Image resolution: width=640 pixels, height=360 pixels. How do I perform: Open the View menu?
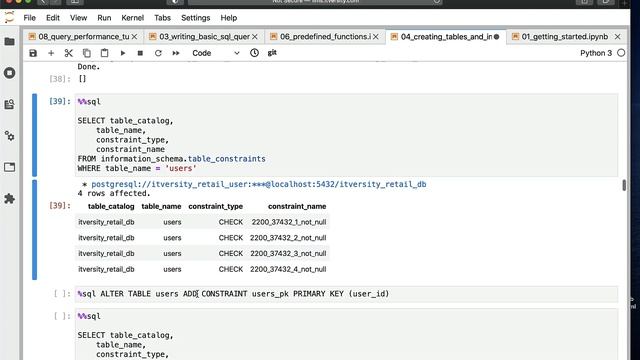[78, 18]
